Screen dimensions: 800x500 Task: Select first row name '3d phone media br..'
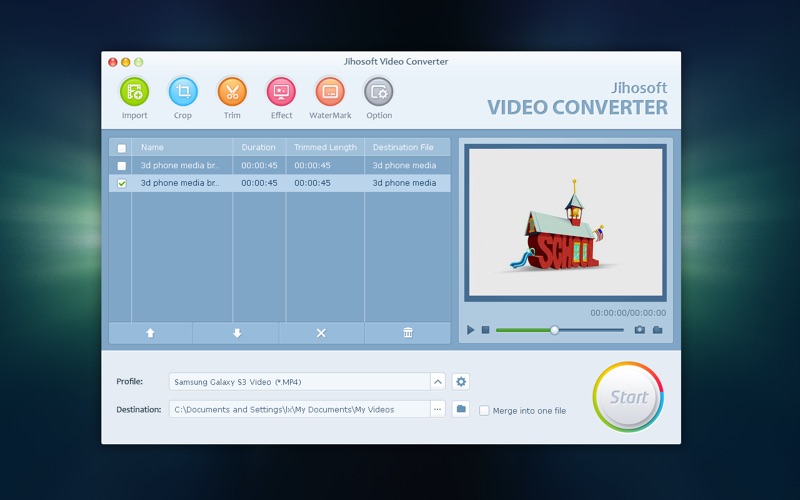180,165
